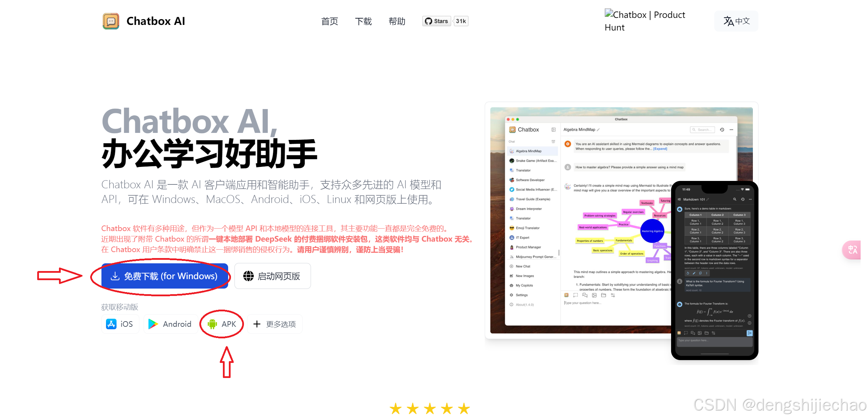Launch the web version via 启动网页版
This screenshot has width=868, height=419.
point(272,276)
